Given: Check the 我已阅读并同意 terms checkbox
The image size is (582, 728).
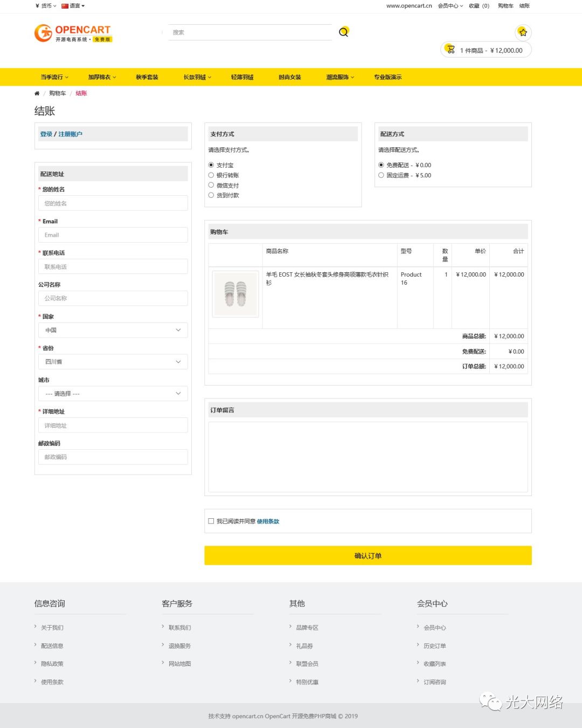Looking at the screenshot, I should pyautogui.click(x=211, y=521).
